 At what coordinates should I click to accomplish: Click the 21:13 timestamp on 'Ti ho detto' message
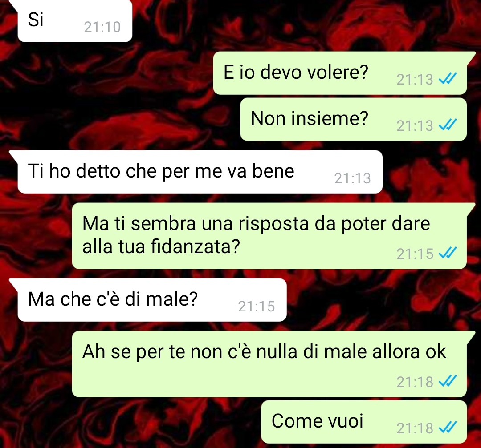(352, 178)
